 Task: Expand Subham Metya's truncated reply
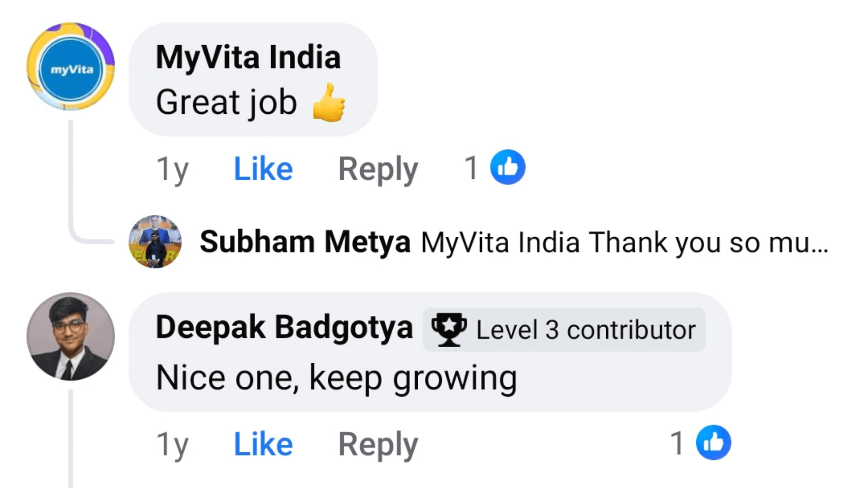click(x=624, y=242)
